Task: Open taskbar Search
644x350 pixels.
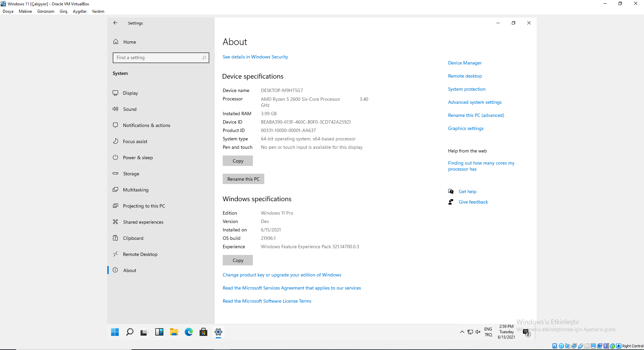Action: 129,332
